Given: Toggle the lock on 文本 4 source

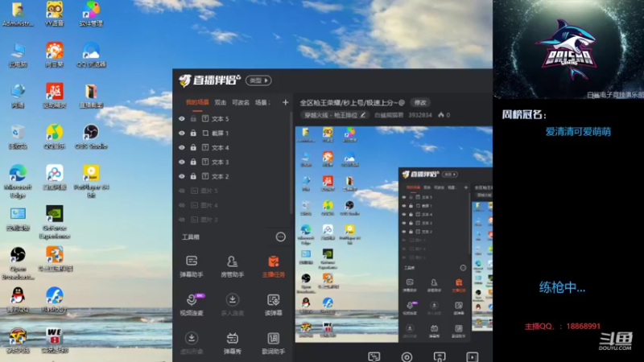Looking at the screenshot, I should 193,147.
